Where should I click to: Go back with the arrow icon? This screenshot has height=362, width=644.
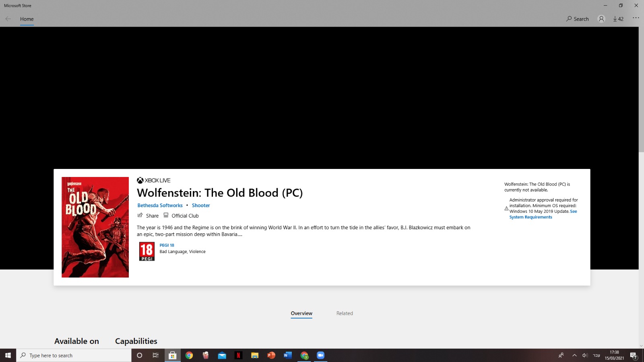point(8,19)
